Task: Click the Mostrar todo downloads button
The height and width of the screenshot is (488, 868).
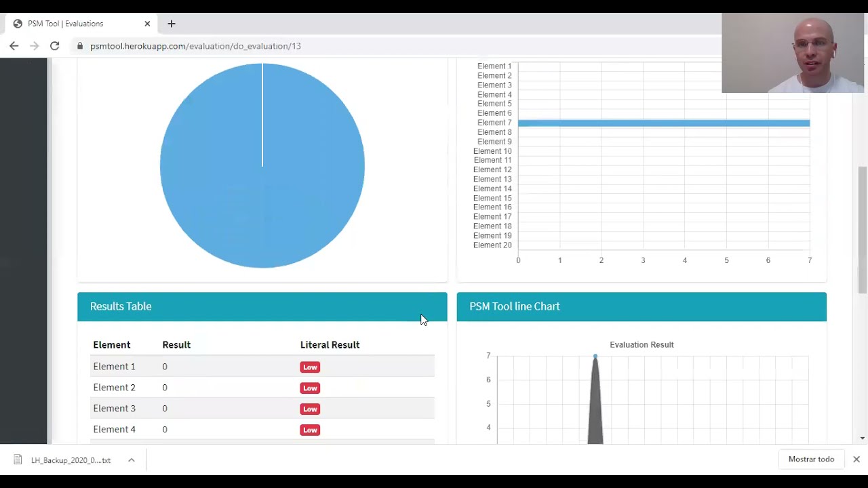Action: point(811,460)
